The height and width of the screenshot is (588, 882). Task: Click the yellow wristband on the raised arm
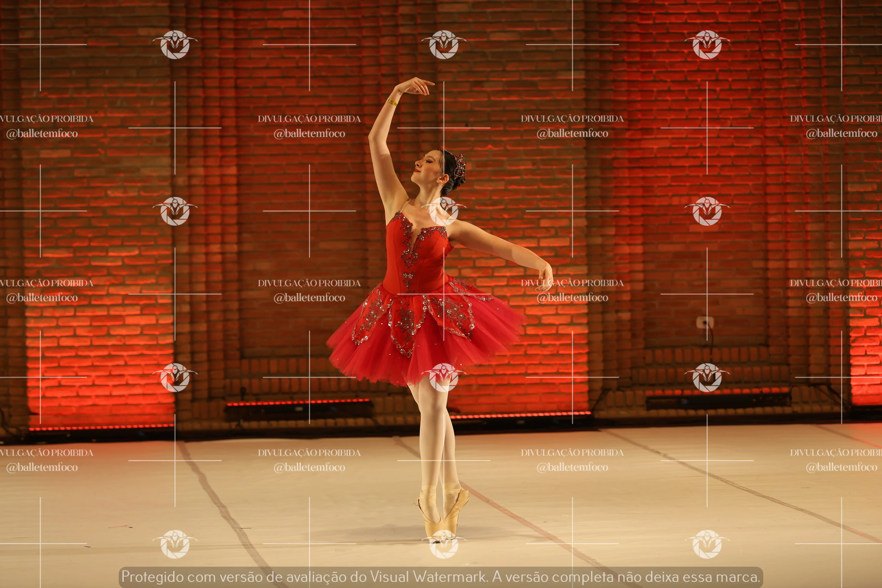tap(392, 102)
